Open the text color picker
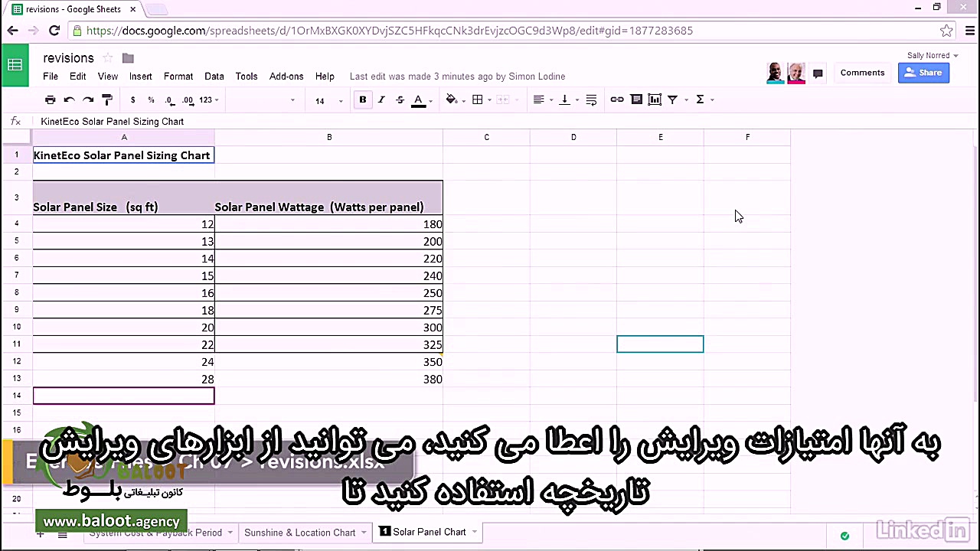This screenshot has height=551, width=980. (x=418, y=99)
